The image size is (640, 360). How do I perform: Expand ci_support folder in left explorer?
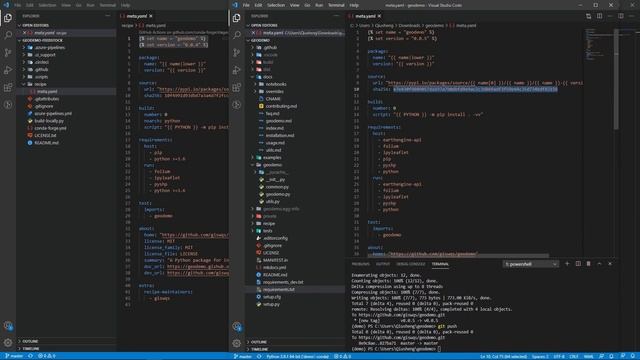pos(45,55)
